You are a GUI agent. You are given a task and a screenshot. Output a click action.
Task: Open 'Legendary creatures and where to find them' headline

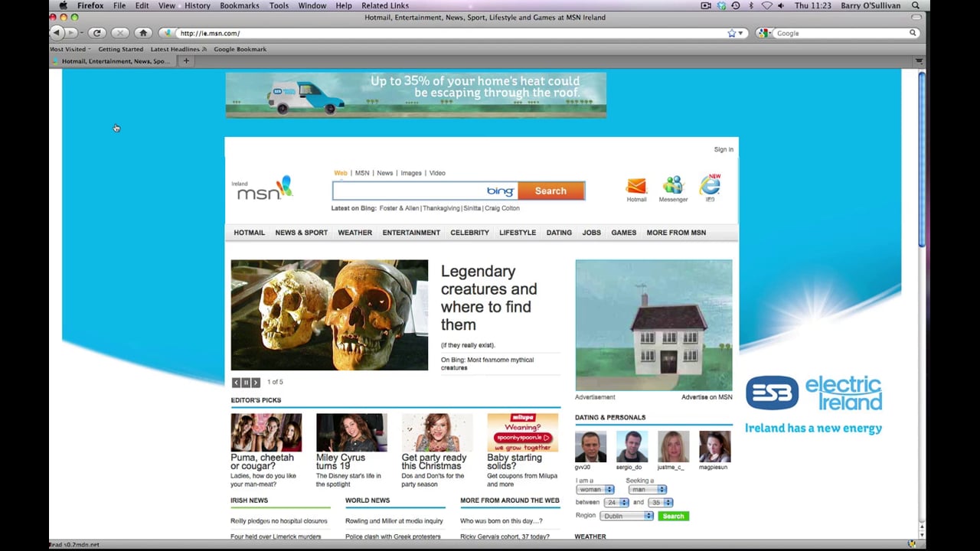[x=488, y=298]
